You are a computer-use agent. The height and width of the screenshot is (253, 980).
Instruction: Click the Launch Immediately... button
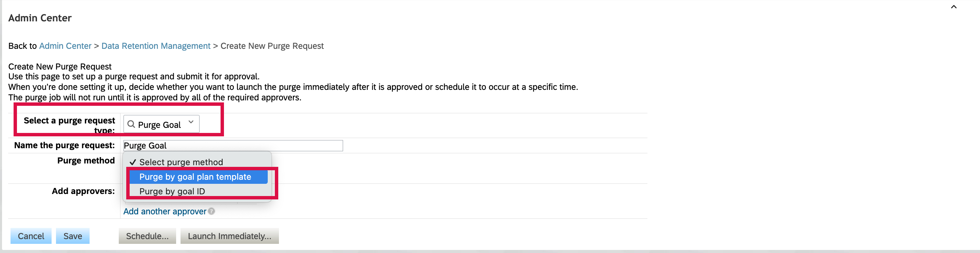pyautogui.click(x=229, y=236)
